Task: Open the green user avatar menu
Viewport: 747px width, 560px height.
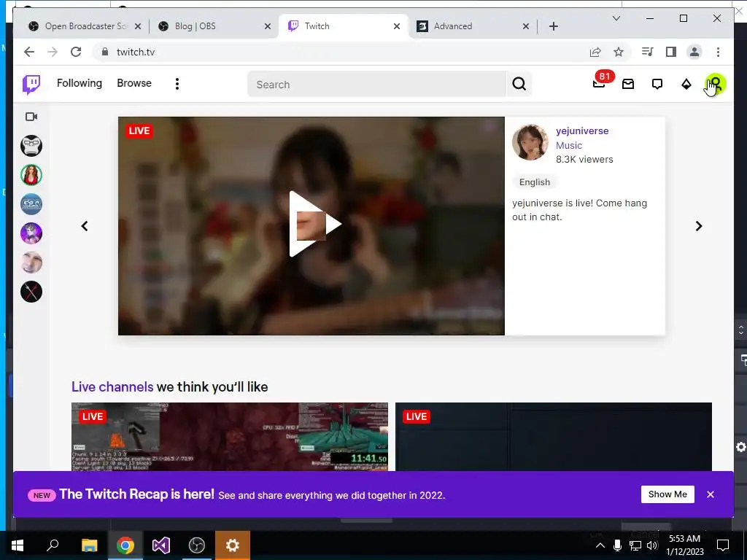Action: point(715,85)
